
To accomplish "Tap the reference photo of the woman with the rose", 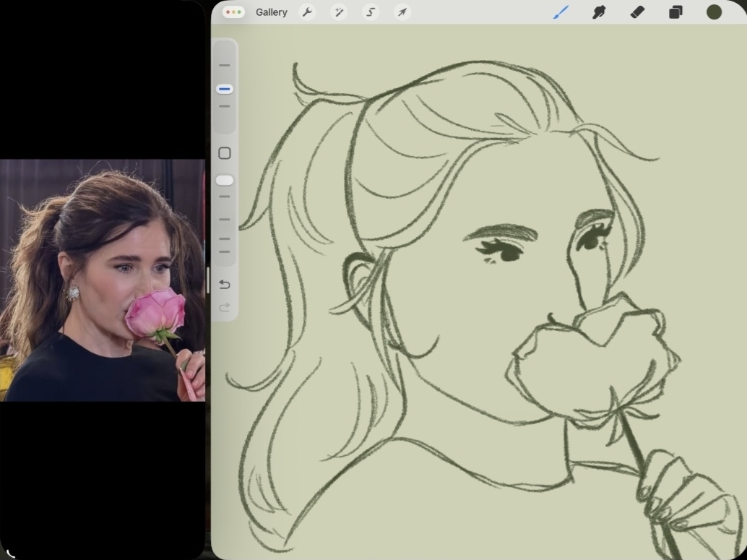I will 103,280.
